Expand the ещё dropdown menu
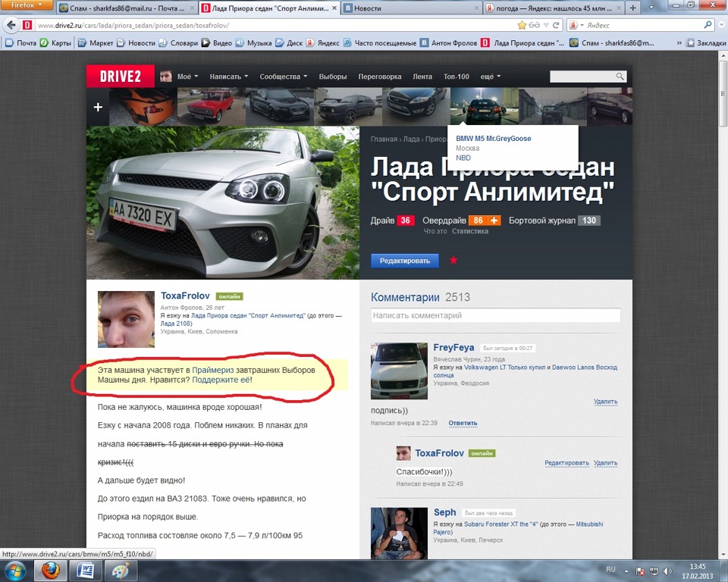This screenshot has width=728, height=582. point(491,77)
